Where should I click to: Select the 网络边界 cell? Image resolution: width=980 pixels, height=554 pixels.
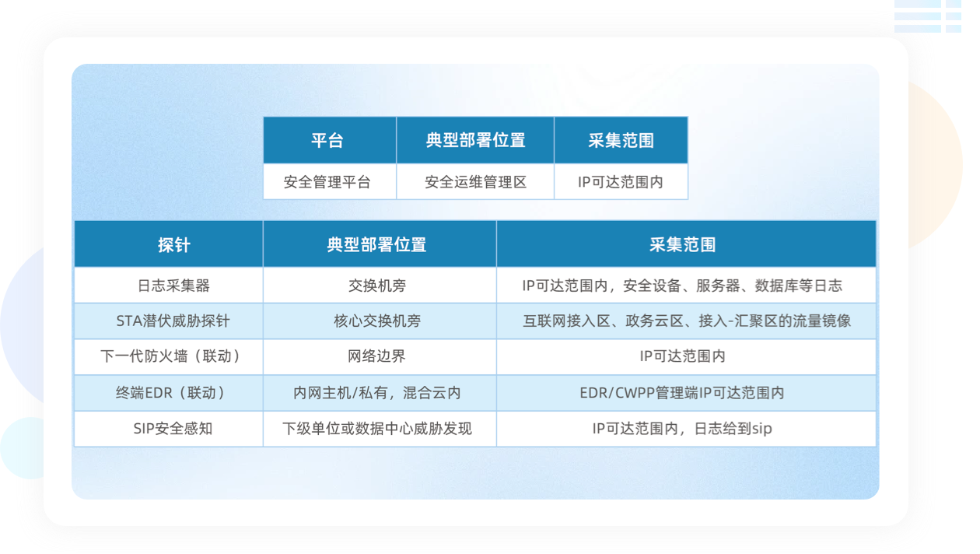coord(379,357)
